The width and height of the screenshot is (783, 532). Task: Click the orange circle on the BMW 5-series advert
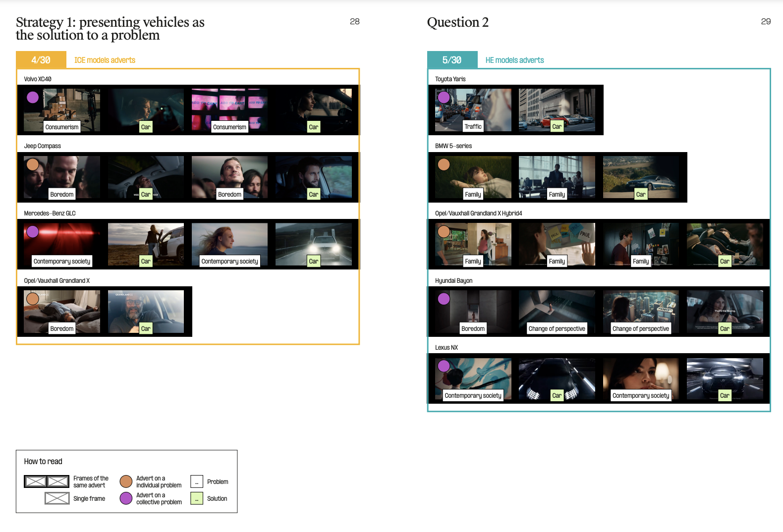pyautogui.click(x=444, y=164)
